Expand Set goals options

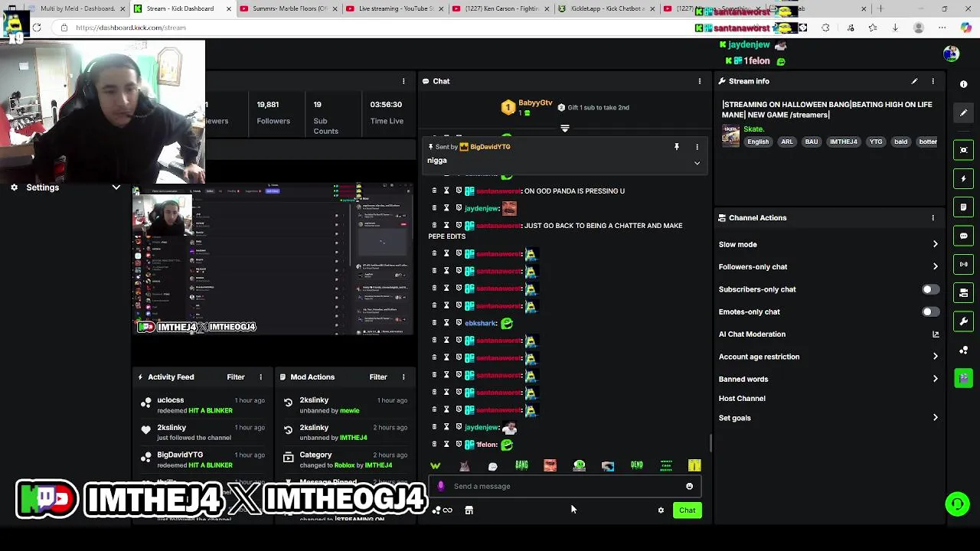[x=935, y=418]
